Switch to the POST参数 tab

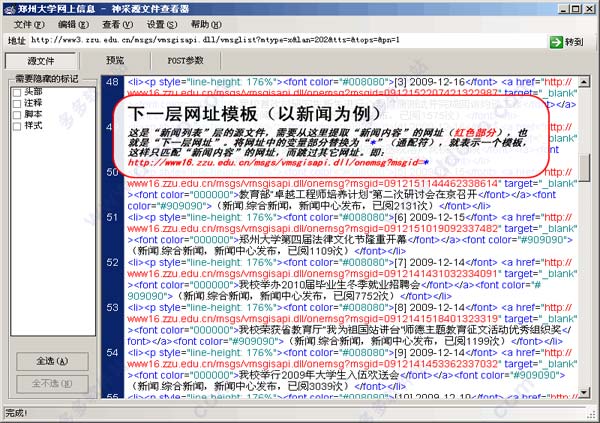tap(186, 60)
